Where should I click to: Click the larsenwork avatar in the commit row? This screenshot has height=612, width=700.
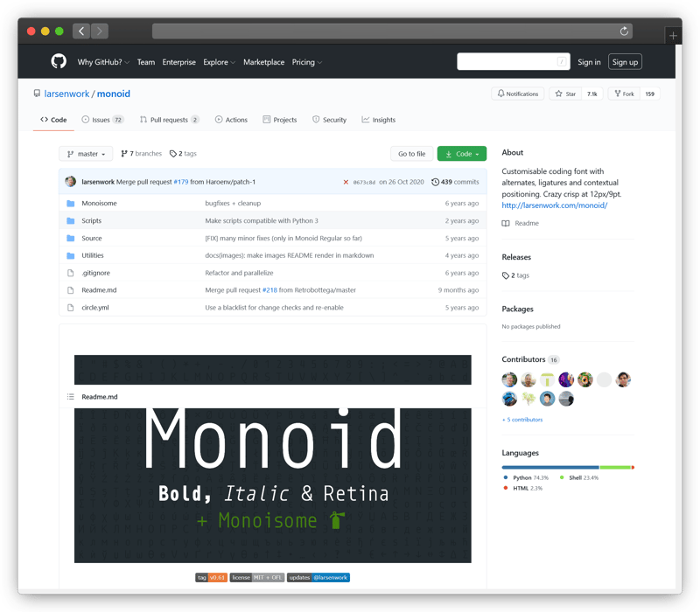(x=70, y=182)
